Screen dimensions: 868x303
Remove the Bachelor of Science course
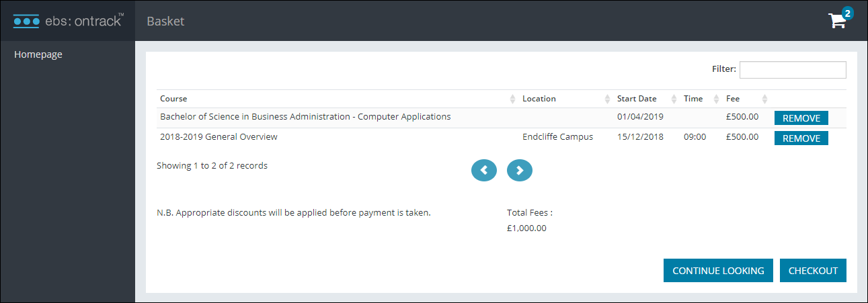(x=801, y=118)
